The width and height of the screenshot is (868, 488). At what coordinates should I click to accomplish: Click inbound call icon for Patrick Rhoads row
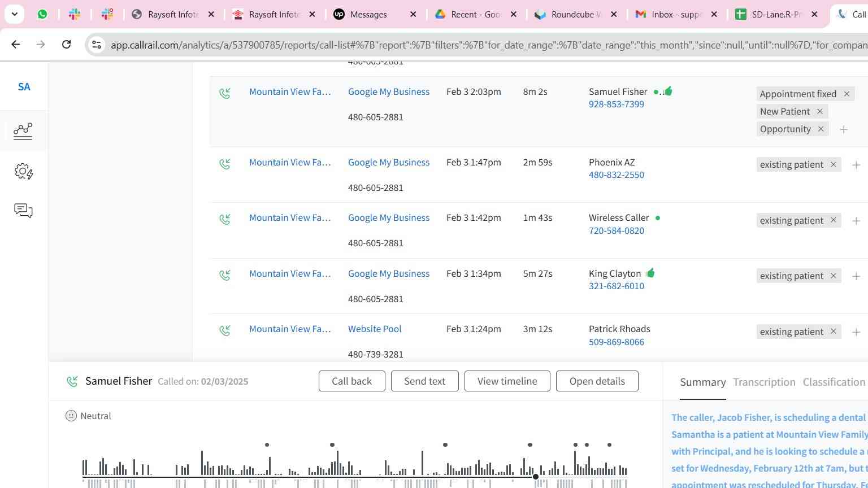[225, 330]
